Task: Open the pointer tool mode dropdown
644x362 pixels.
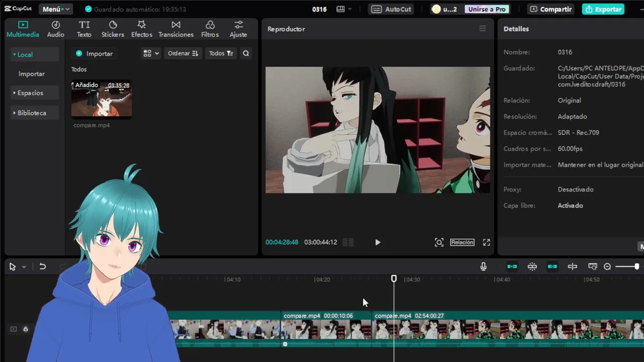Action: [24, 267]
